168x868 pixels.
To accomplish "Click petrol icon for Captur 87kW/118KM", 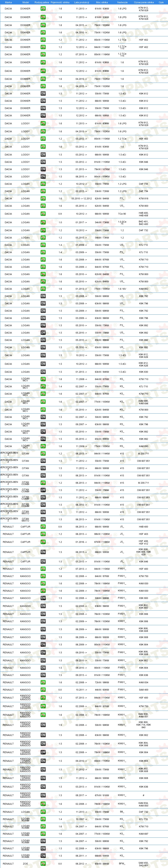I will point(43,542).
